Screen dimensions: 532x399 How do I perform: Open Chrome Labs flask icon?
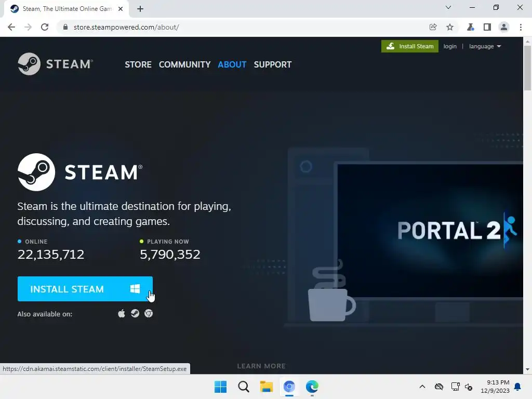pos(470,27)
